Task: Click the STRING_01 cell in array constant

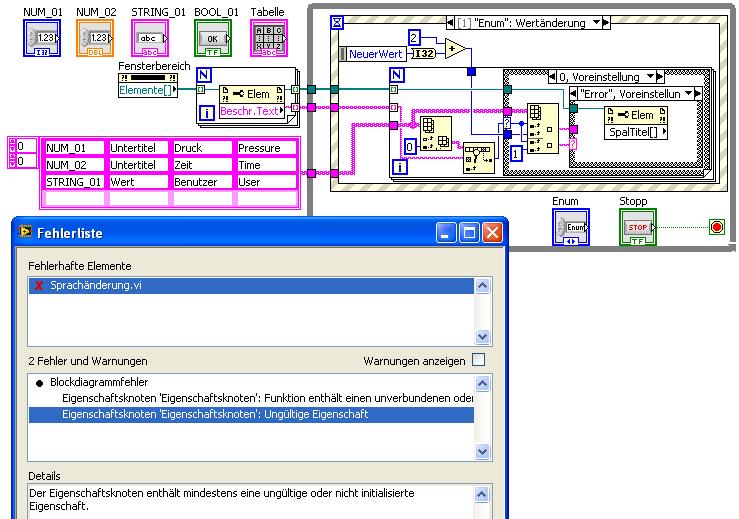Action: 74,182
